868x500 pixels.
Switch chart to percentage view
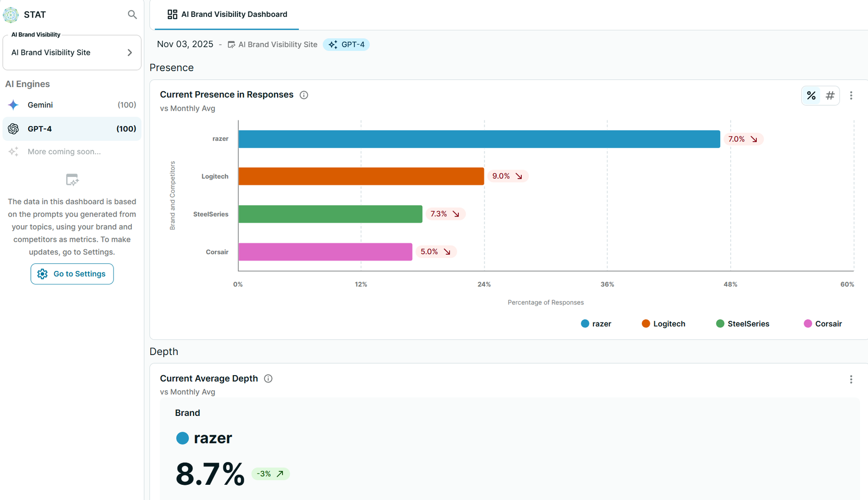click(x=811, y=96)
